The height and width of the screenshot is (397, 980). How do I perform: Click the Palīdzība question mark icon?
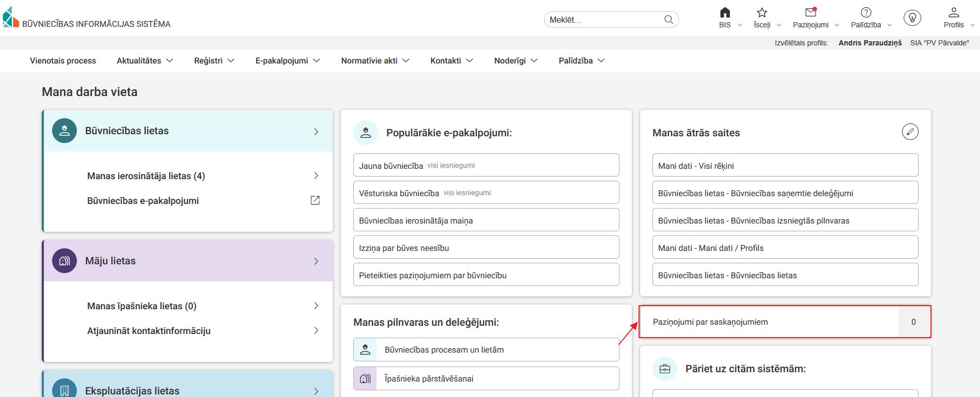866,13
